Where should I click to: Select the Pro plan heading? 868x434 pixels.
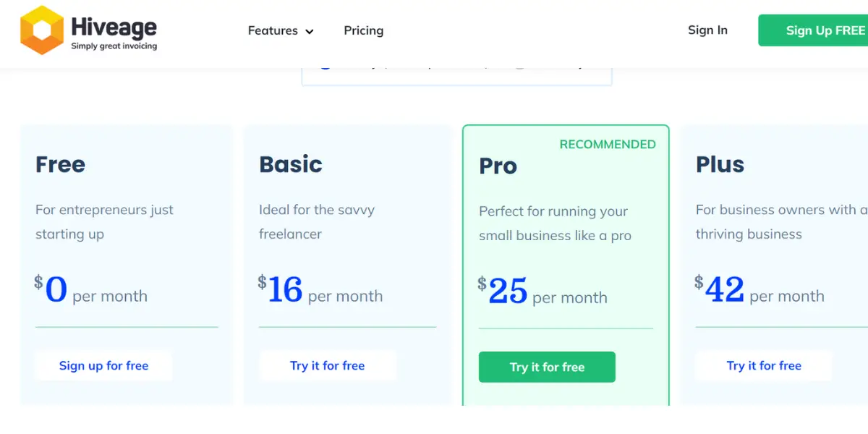coord(498,166)
